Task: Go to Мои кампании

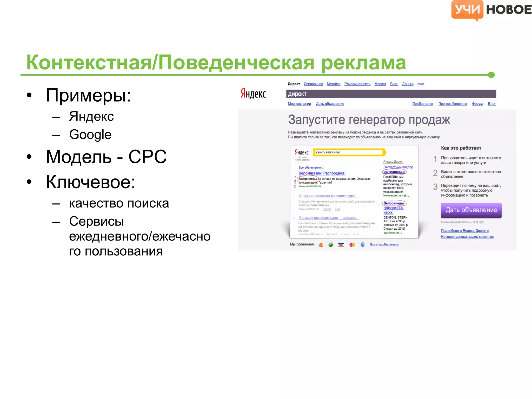Action: point(299,104)
